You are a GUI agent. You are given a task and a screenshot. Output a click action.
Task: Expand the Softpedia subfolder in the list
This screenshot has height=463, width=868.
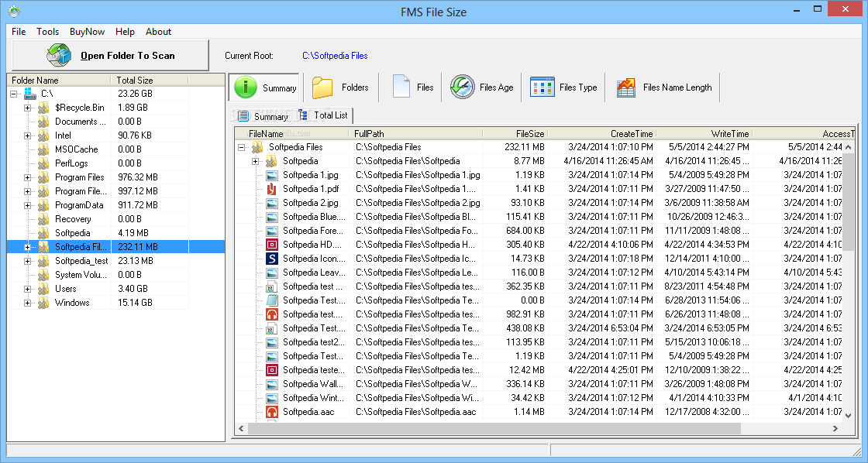[x=255, y=162]
